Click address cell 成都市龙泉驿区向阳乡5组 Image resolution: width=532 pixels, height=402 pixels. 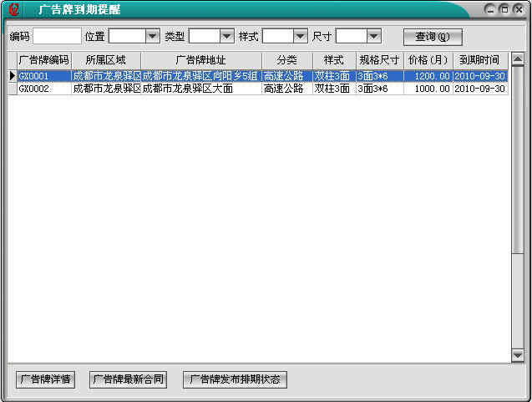[201, 76]
